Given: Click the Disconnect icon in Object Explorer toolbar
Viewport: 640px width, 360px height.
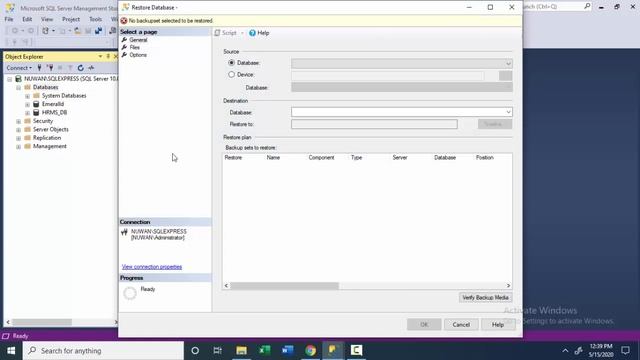Looking at the screenshot, I should coord(50,68).
